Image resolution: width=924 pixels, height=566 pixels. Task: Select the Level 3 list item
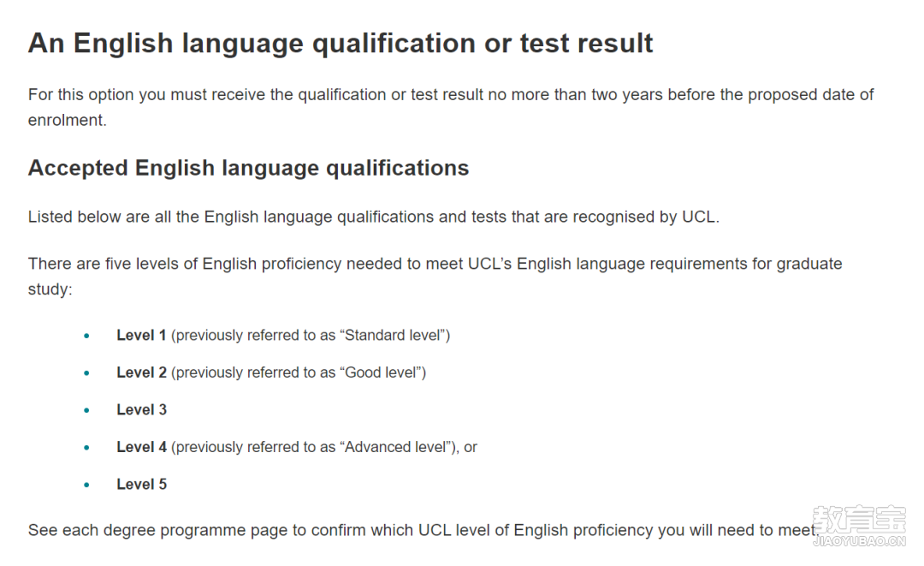pyautogui.click(x=141, y=410)
